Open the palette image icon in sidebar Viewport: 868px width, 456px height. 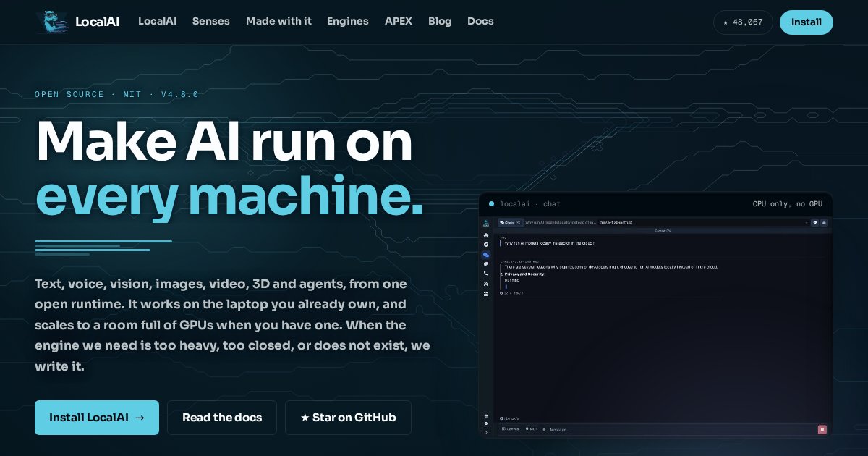[486, 264]
